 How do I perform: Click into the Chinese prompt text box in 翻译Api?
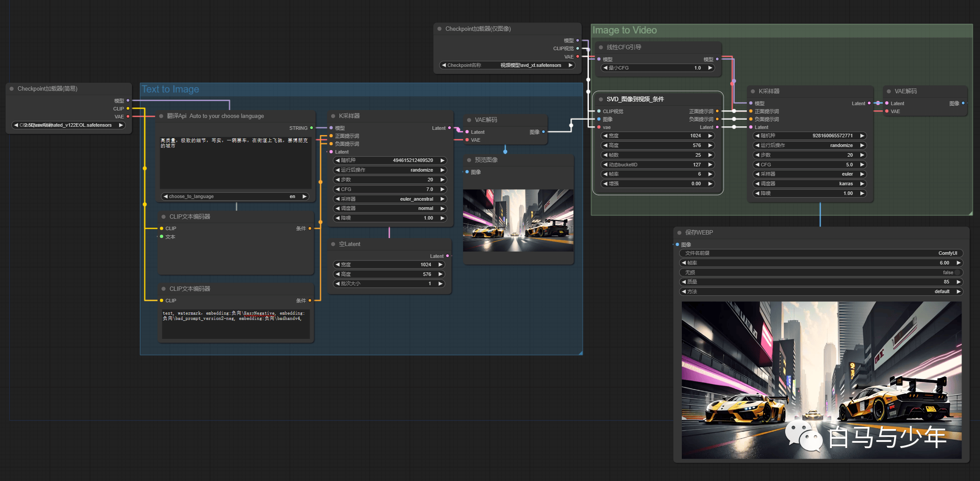(x=235, y=162)
